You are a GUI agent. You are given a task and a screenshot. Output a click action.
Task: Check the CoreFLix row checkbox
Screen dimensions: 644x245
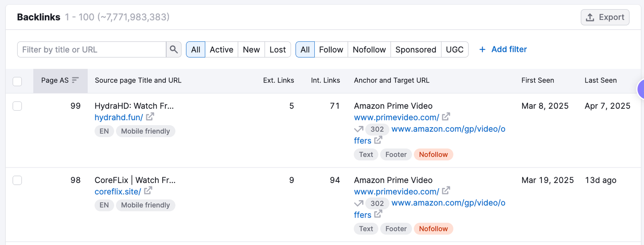pyautogui.click(x=17, y=180)
